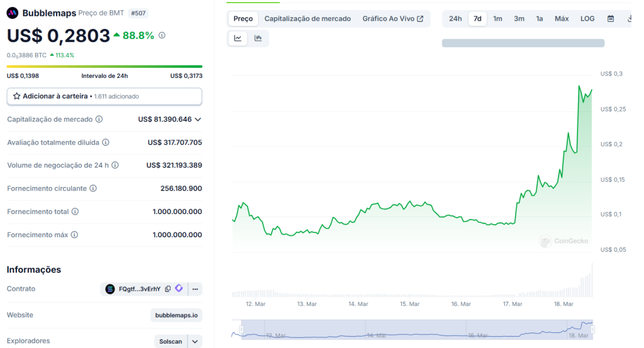Set chart range to 7d
This screenshot has width=644, height=348.
pos(477,18)
